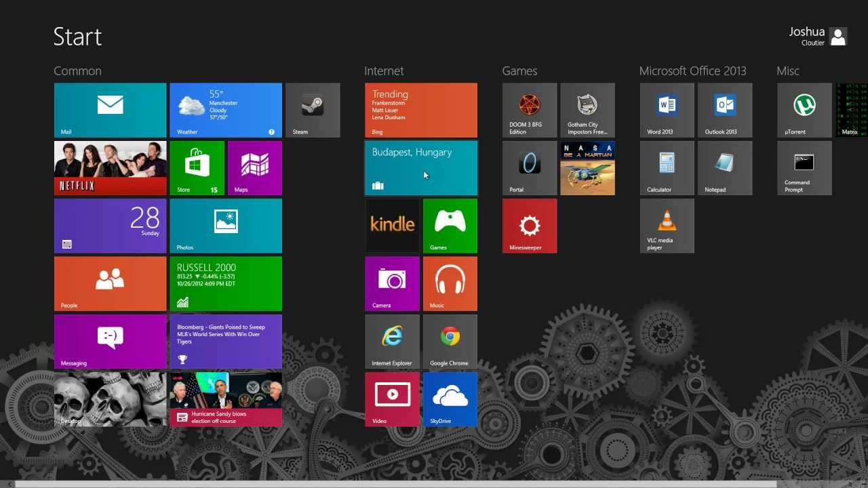Launch the µTorrent tile
The width and height of the screenshot is (868, 488).
pos(804,110)
